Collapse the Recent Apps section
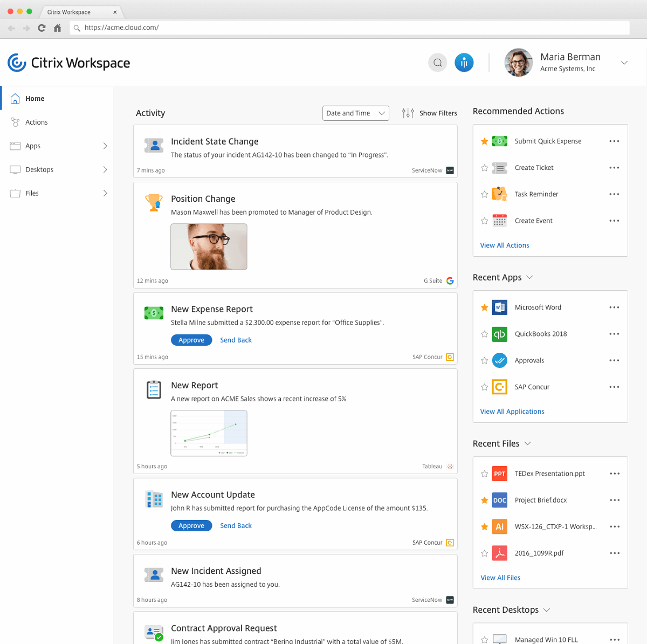This screenshot has width=647, height=644. click(529, 277)
